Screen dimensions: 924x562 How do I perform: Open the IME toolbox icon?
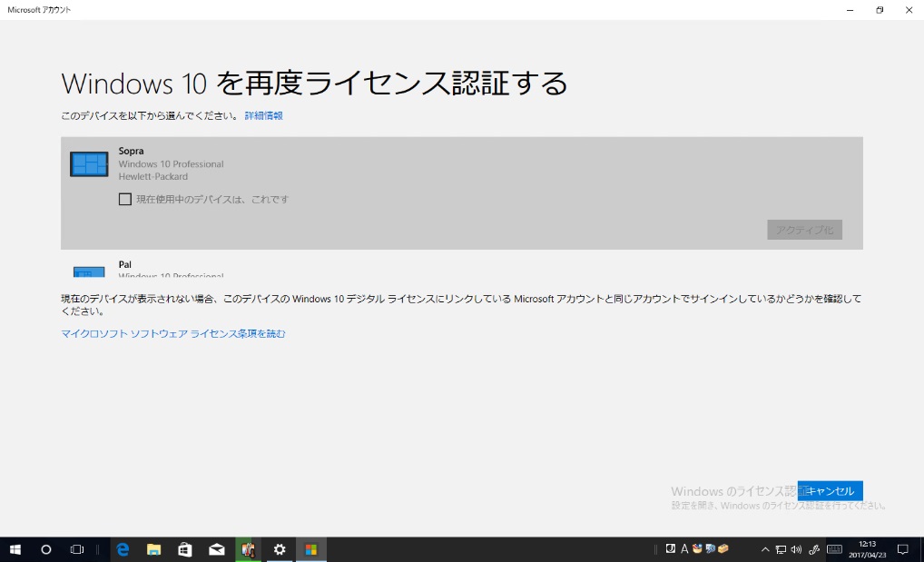pos(723,548)
